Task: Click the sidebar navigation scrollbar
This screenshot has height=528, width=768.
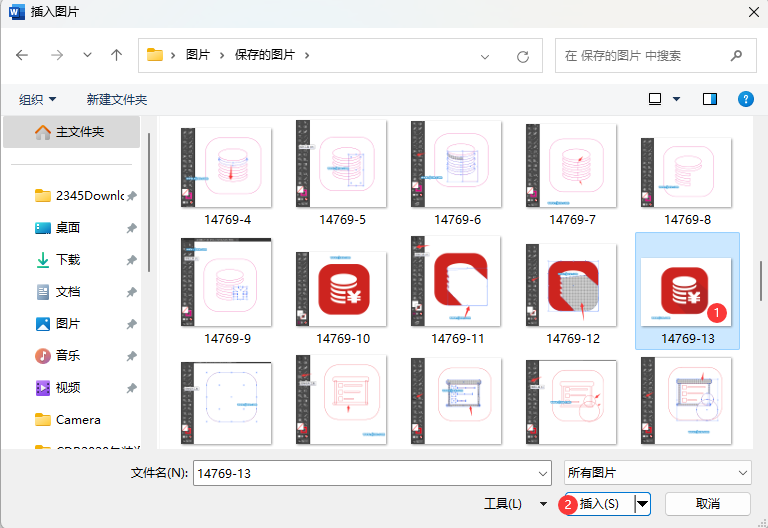Action: click(148, 202)
